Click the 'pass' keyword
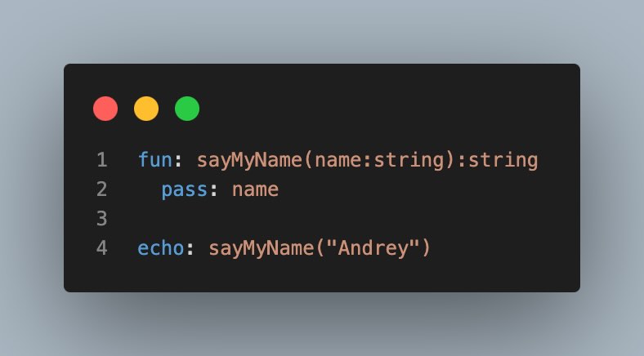Viewport: 644px width, 356px height. point(184,190)
